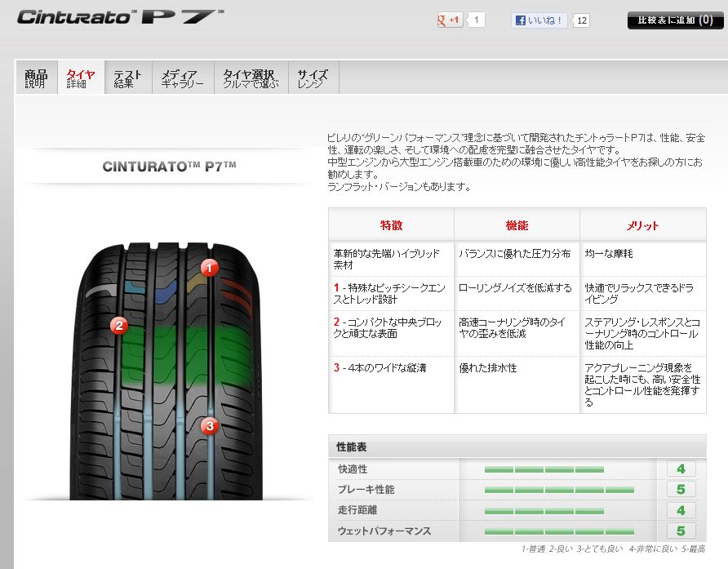Click the rating scale legend 1-普通 to 5-最高
The width and height of the screenshot is (728, 569).
pos(613,549)
